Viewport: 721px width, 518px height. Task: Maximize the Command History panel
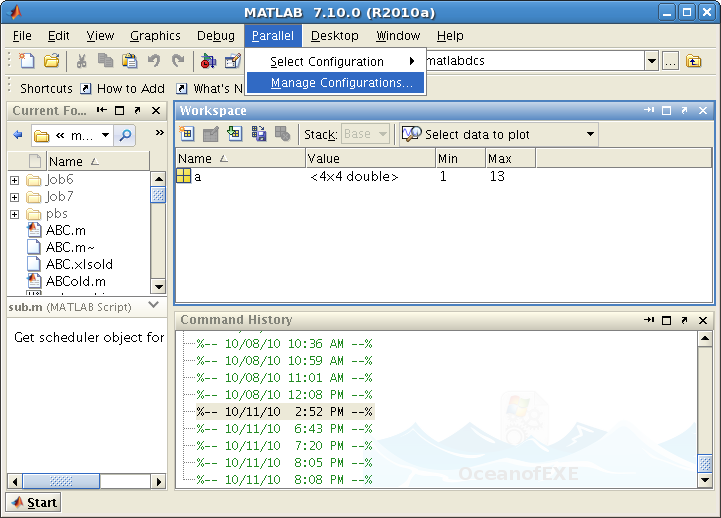click(x=666, y=320)
